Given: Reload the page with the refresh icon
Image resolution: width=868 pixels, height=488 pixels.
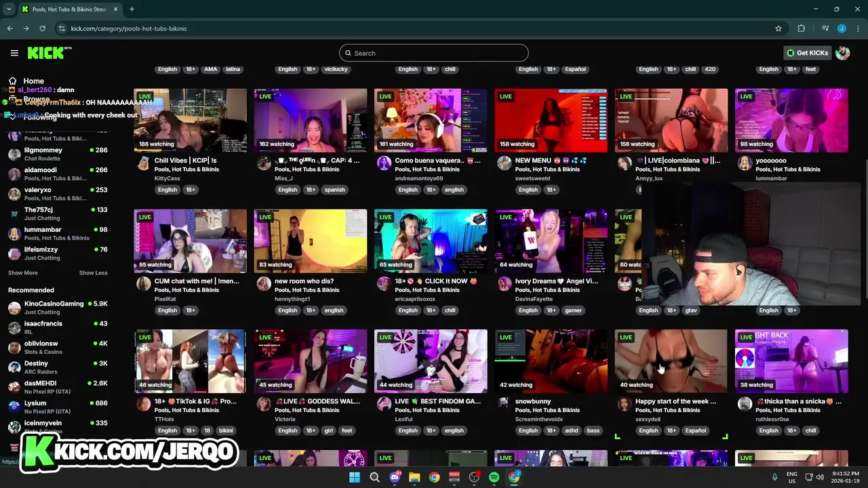Looking at the screenshot, I should point(42,28).
